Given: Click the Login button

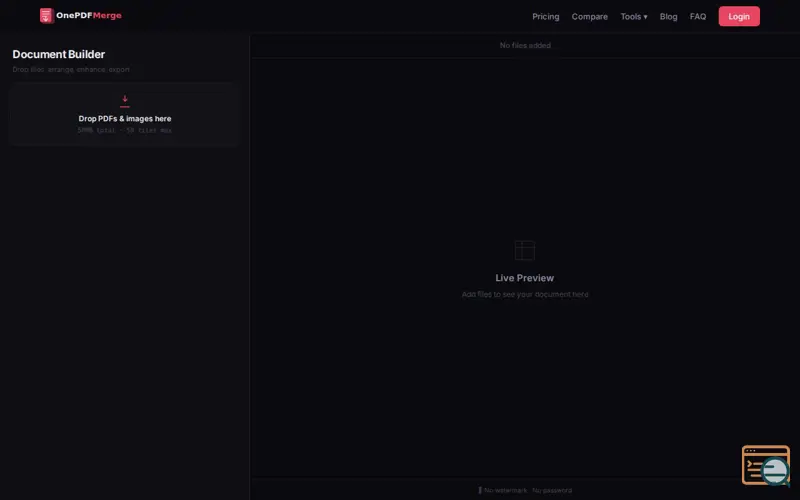Looking at the screenshot, I should click(739, 16).
